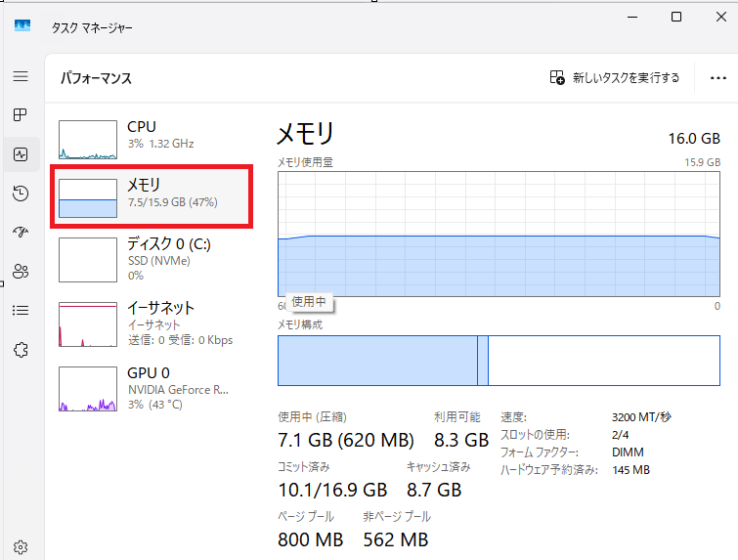Select the Performance page icon in sidebar

(21, 154)
